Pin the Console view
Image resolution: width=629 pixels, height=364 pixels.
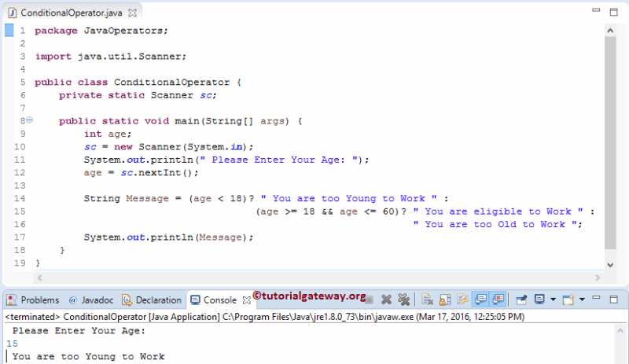pyautogui.click(x=521, y=300)
